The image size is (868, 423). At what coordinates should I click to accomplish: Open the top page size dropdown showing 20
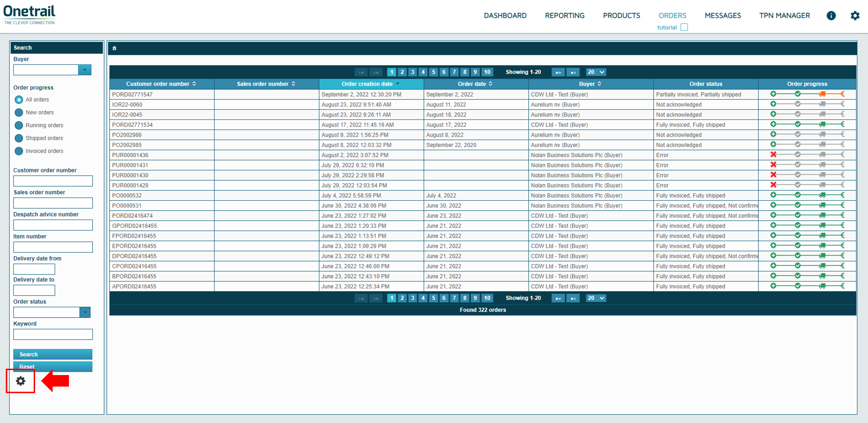pyautogui.click(x=596, y=72)
